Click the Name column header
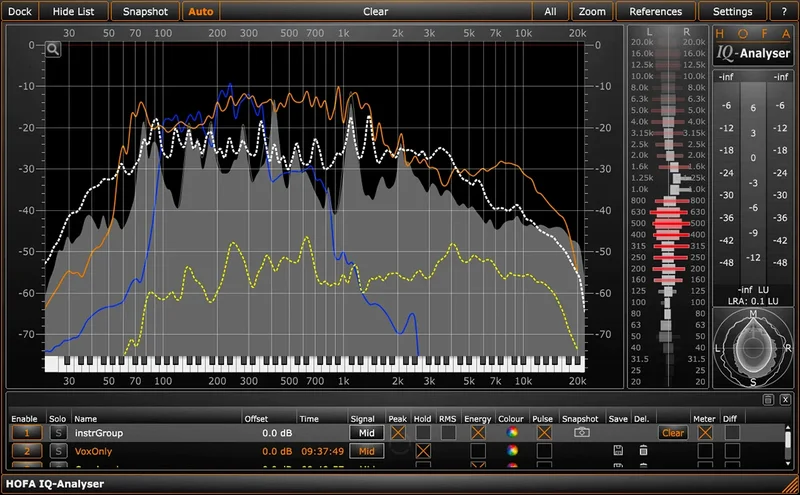The image size is (800, 495). pyautogui.click(x=86, y=418)
